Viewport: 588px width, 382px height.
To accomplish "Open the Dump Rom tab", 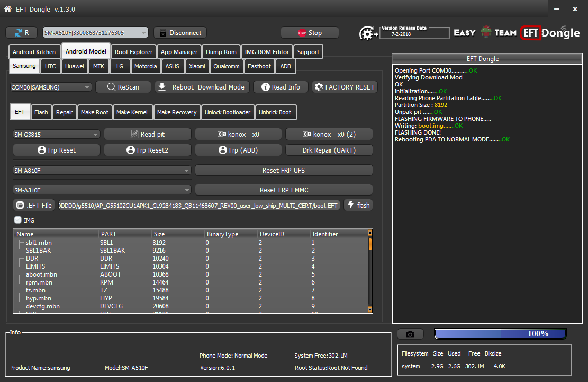I will [x=221, y=52].
